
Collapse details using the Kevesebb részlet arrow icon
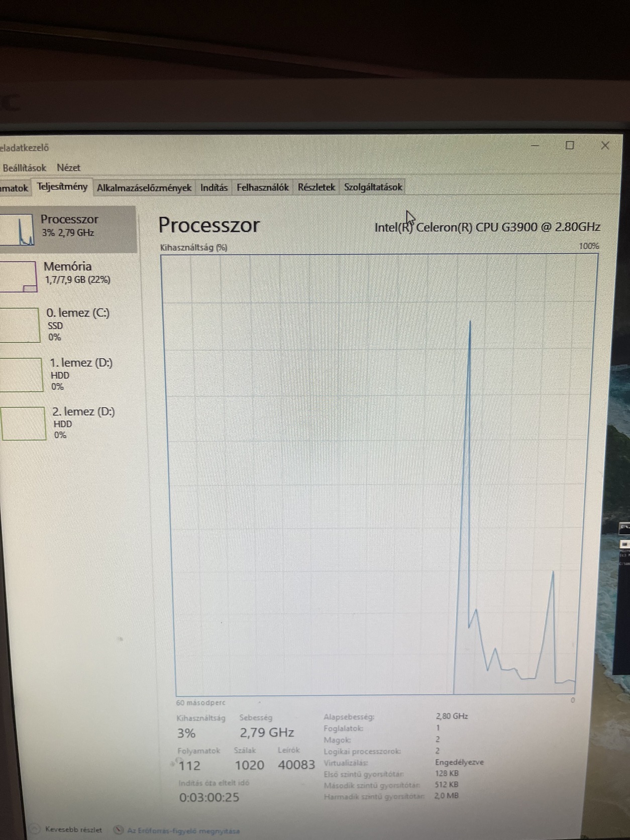click(x=35, y=829)
